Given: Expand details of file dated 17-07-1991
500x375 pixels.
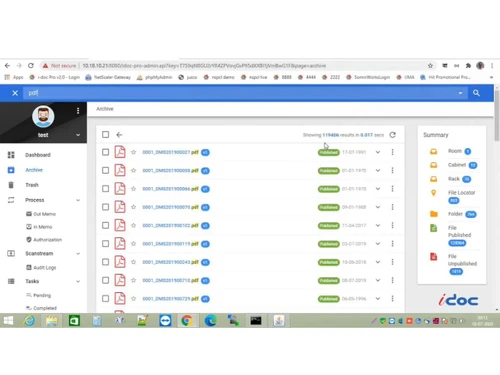Looking at the screenshot, I should [x=378, y=152].
